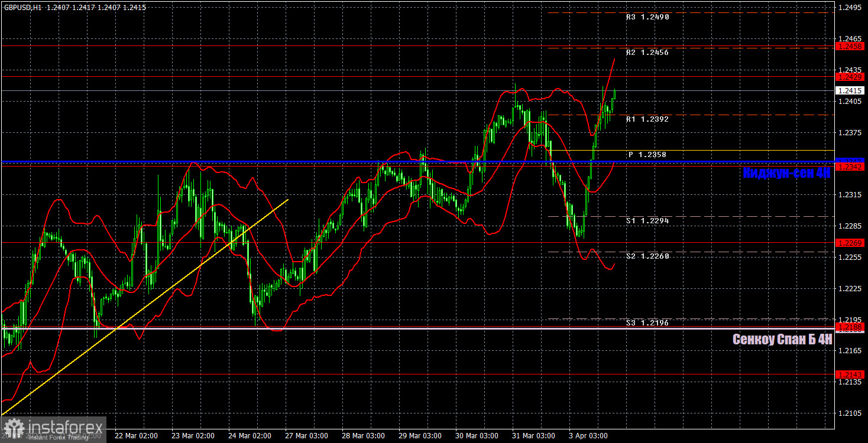Click the 1.2375 price axis value

pyautogui.click(x=849, y=132)
